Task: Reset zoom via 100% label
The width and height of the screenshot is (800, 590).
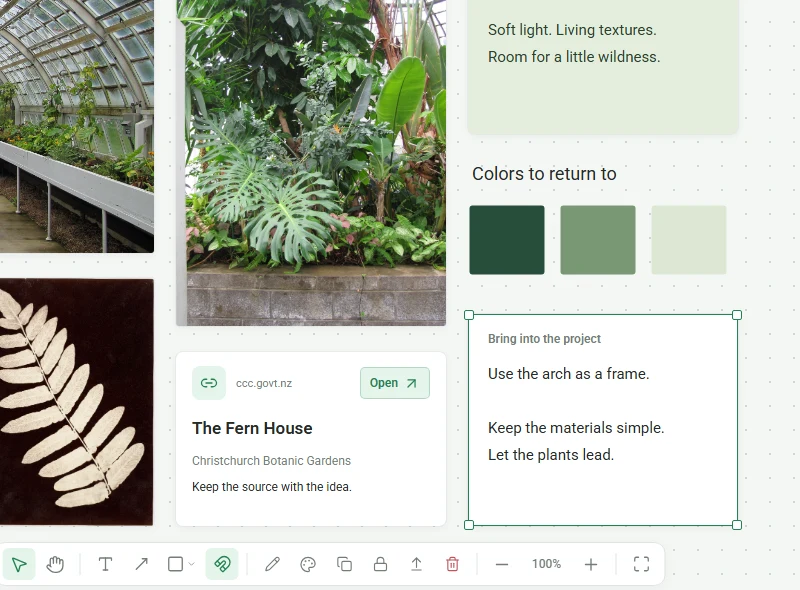Action: [546, 564]
